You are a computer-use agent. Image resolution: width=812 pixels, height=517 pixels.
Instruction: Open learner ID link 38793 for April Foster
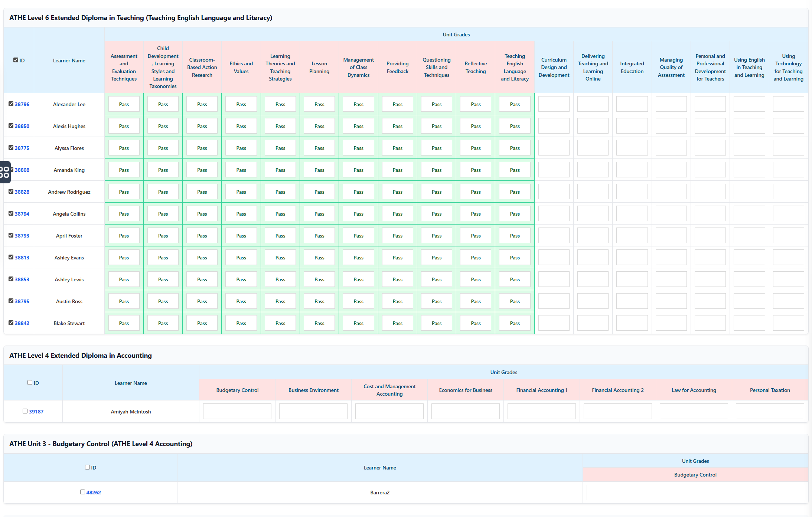22,235
